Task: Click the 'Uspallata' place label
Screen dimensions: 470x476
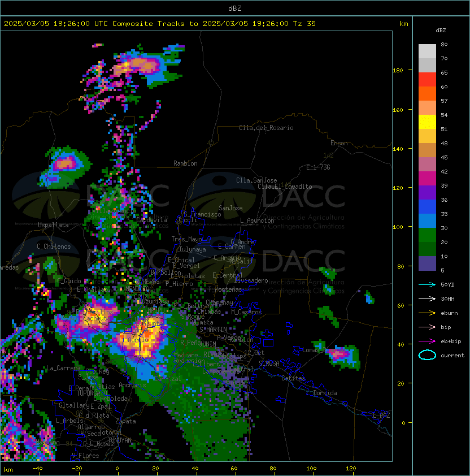Action: [x=53, y=225]
